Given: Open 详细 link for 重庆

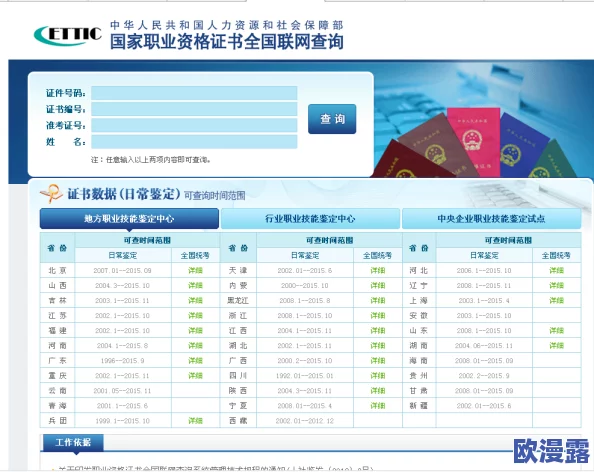Looking at the screenshot, I should [x=195, y=376].
